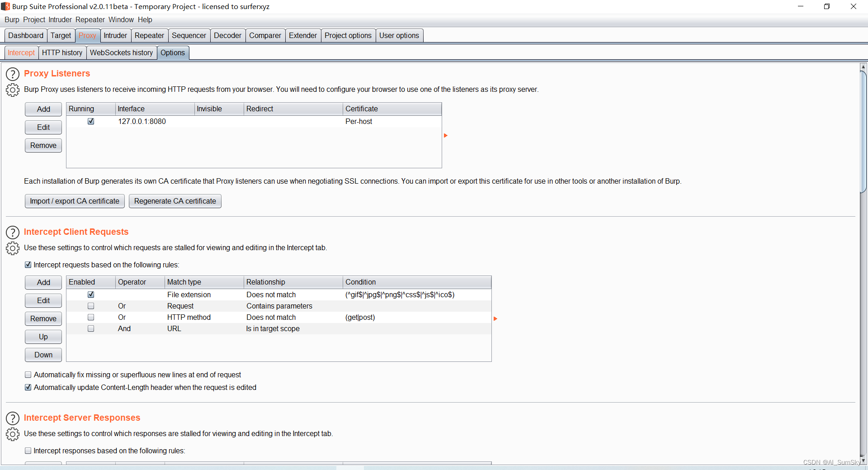Open the Project menu
The height and width of the screenshot is (470, 868).
point(34,19)
